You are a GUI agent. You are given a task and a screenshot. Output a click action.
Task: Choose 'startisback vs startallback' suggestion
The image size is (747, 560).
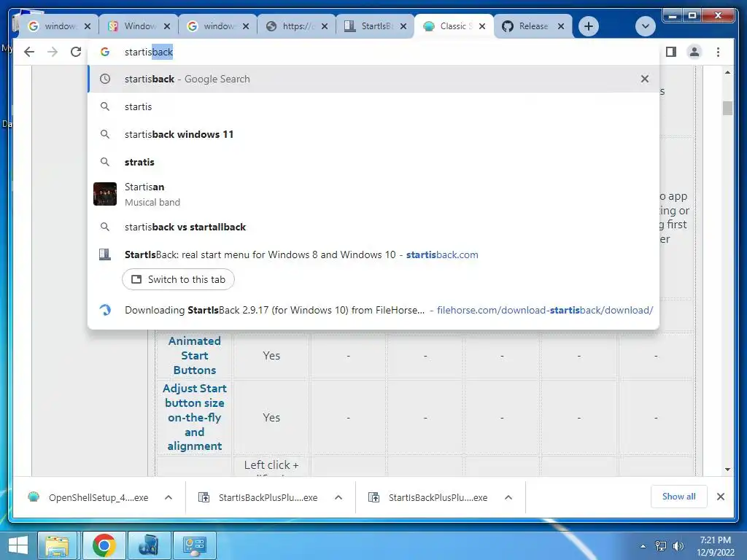click(373, 227)
